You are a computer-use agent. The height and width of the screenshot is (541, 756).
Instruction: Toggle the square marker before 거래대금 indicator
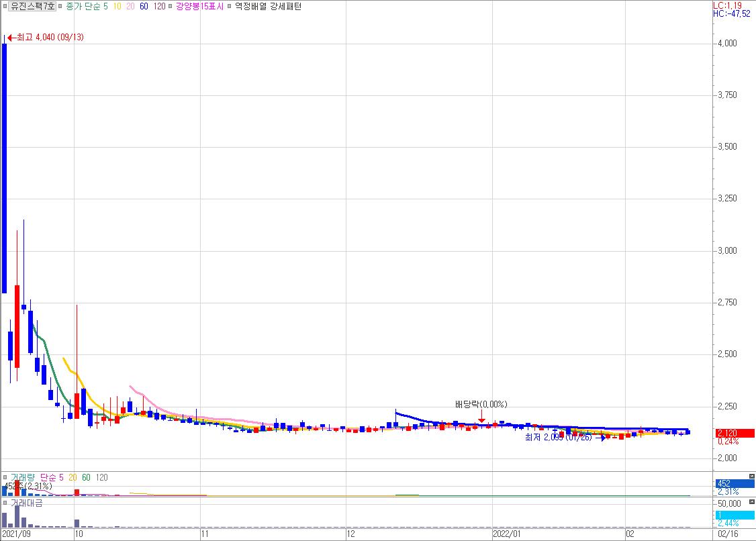(x=5, y=503)
